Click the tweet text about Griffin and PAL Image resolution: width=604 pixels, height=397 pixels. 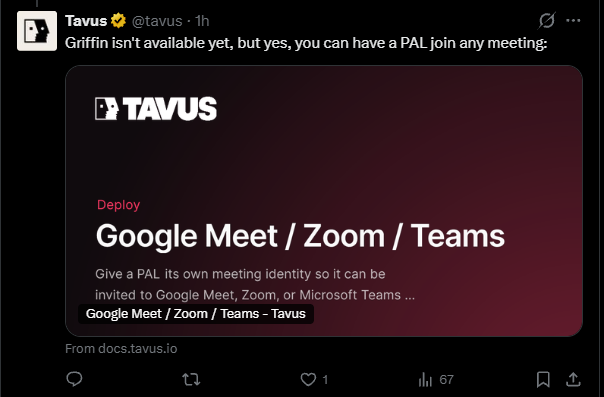coord(306,43)
